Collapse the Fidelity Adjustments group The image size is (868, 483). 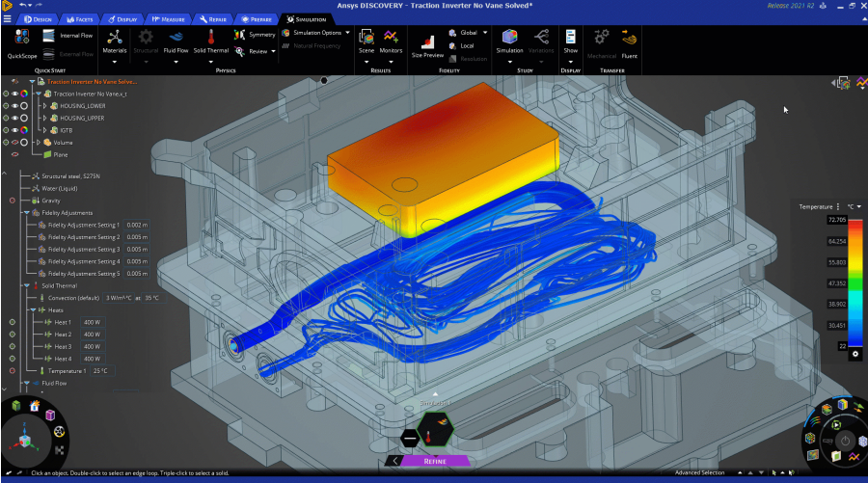(x=26, y=212)
